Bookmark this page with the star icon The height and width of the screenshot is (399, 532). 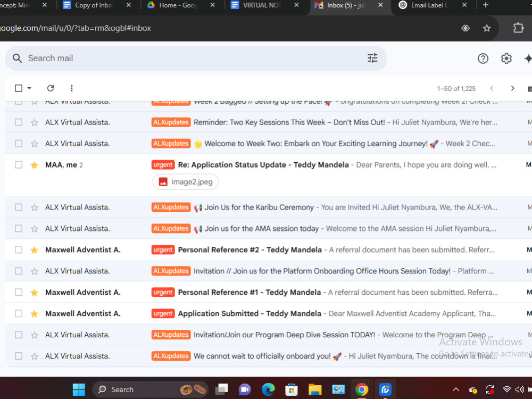click(487, 28)
